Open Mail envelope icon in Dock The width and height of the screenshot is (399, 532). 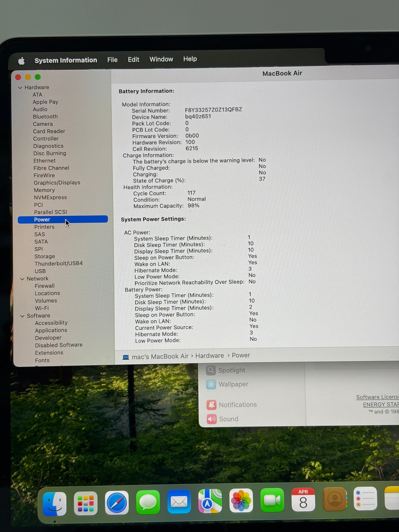coord(179,501)
